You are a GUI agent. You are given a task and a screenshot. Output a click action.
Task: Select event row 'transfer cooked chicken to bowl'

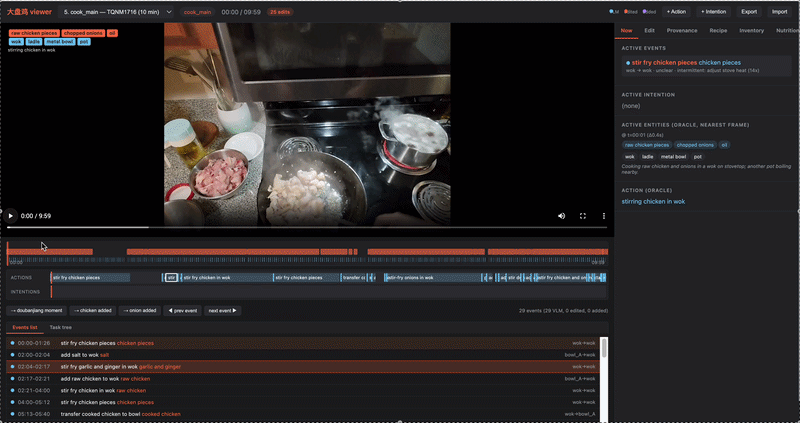click(303, 414)
